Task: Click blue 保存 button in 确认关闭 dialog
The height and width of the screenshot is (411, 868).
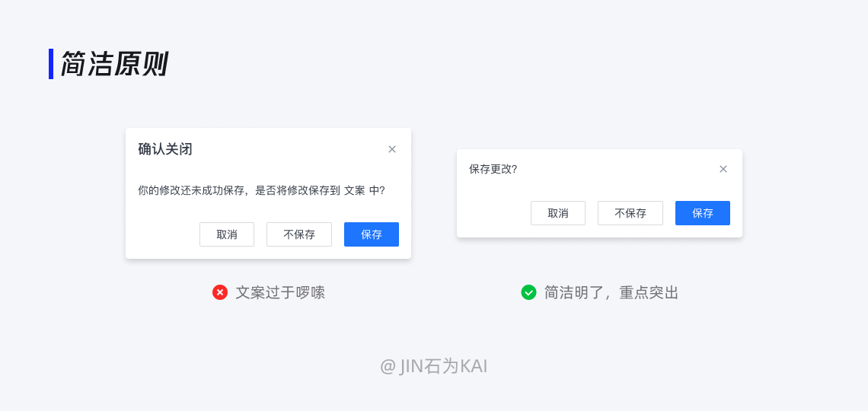Action: pyautogui.click(x=372, y=234)
